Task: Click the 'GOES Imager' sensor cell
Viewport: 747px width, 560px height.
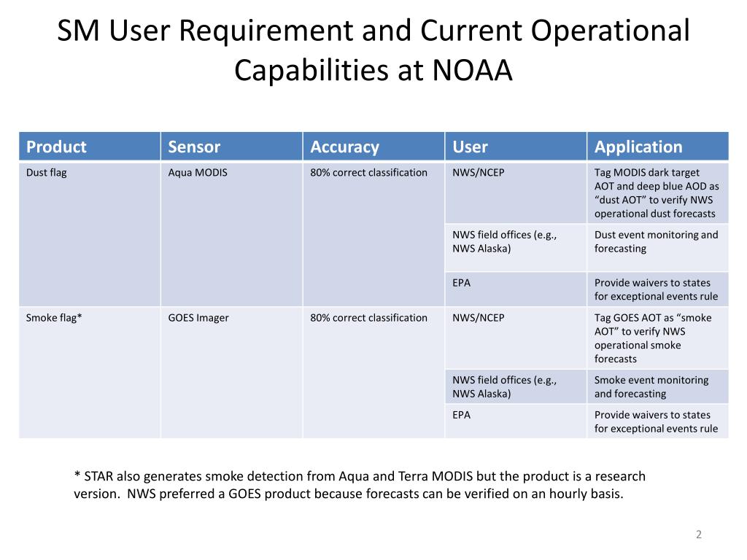Action: coord(231,373)
